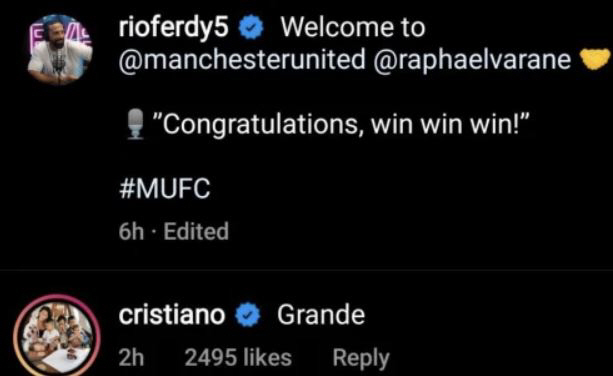
Task: Click the "Welcome to" caption text
Action: point(353,28)
